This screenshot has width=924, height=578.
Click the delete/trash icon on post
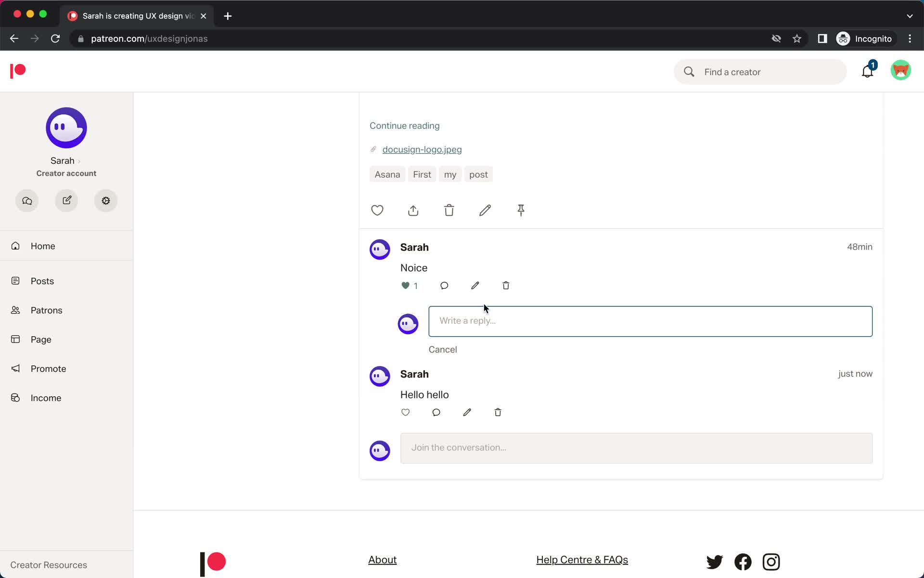[x=449, y=210]
